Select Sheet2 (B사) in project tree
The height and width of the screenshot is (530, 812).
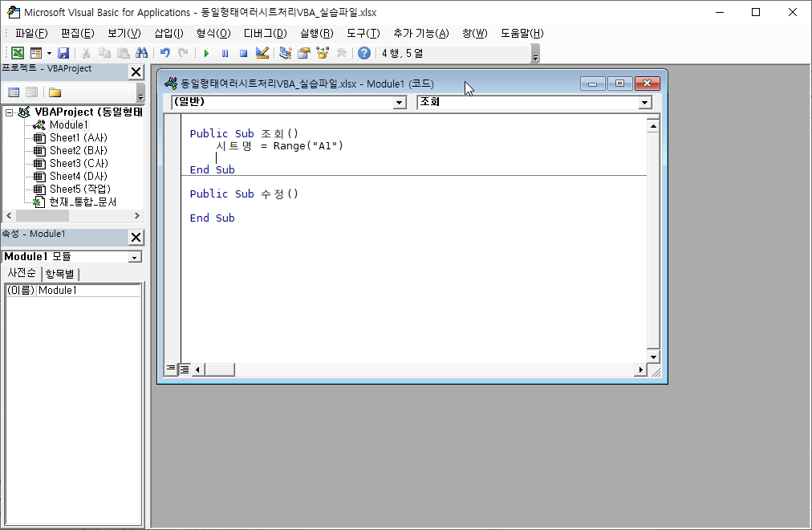tap(78, 150)
